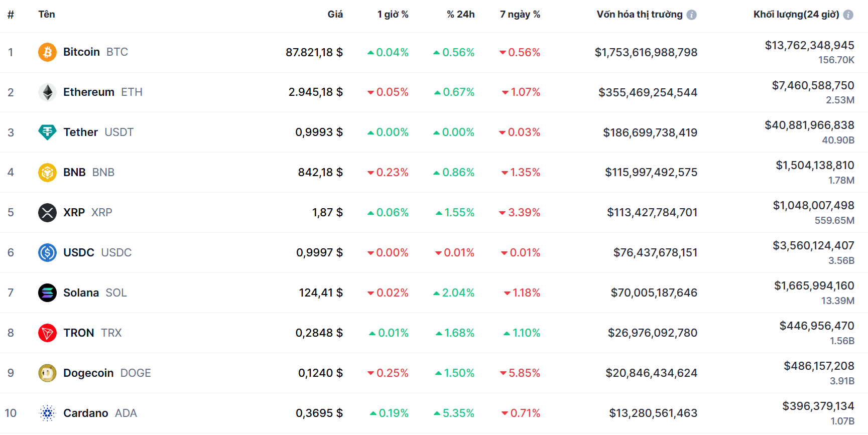This screenshot has width=868, height=435.
Task: Click TRON 7-day change 1.10%
Action: point(522,333)
